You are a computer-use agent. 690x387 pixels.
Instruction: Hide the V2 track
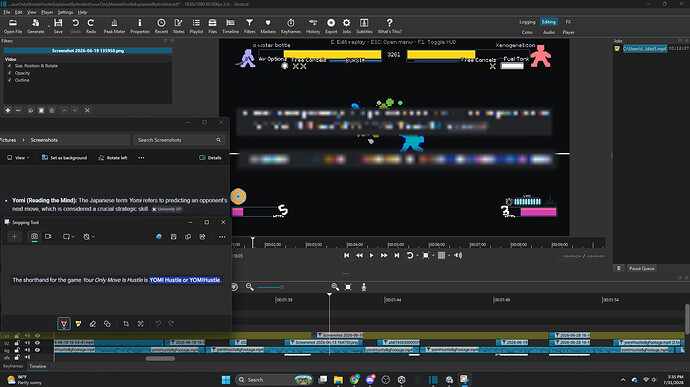tap(37, 343)
